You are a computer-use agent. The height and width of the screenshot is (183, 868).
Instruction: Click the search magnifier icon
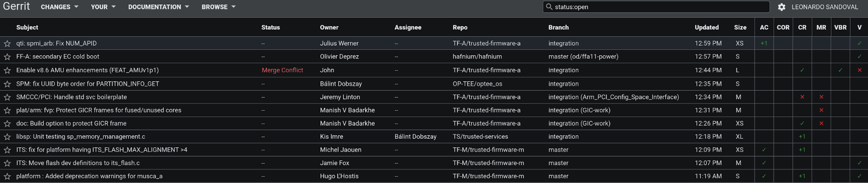click(549, 7)
